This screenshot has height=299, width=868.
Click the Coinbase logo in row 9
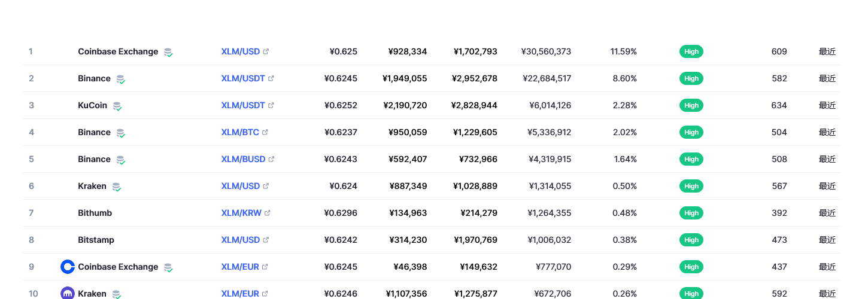[x=68, y=267]
